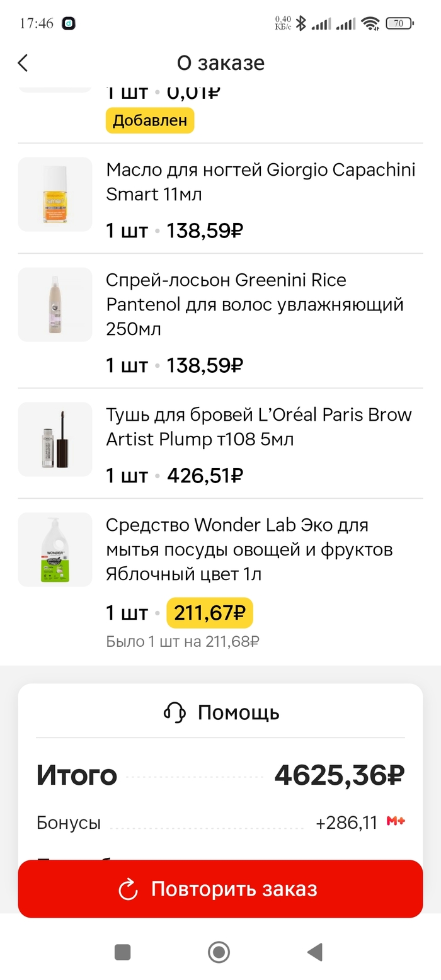This screenshot has height=980, width=441.
Task: Open Средство Wonder Lab Эко item title
Action: 249,549
